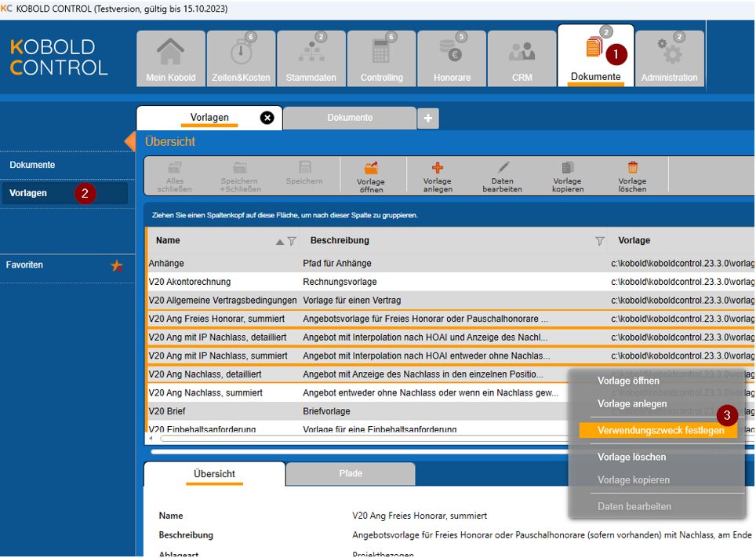Open the Dokumente module
The image size is (756, 558).
coord(595,56)
